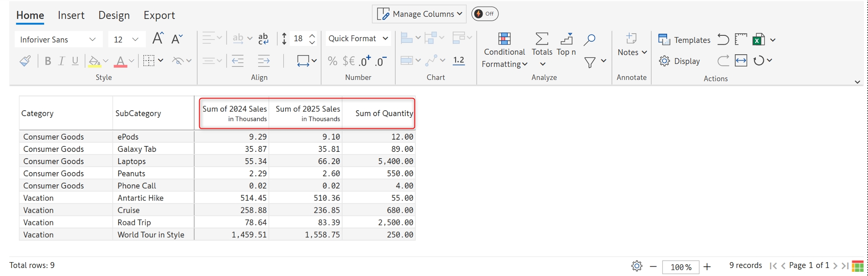868x276 pixels.
Task: Click the Export to Excel icon
Action: pos(759,40)
